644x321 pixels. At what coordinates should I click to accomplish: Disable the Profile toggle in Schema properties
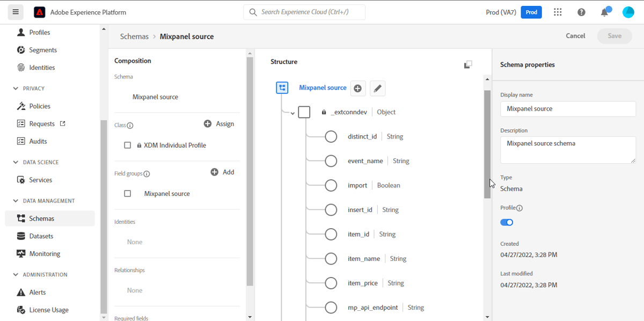point(506,222)
